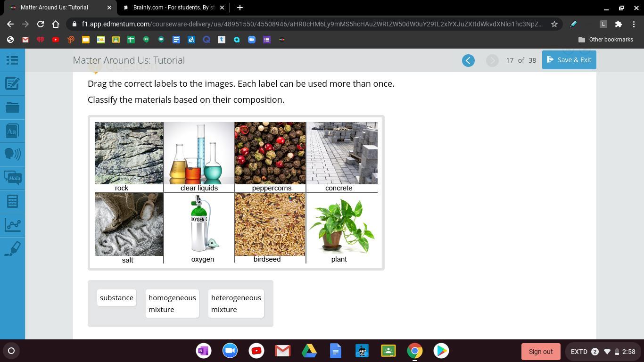Image resolution: width=644 pixels, height=362 pixels.
Task: Click the browser forward arrow
Action: point(25,24)
